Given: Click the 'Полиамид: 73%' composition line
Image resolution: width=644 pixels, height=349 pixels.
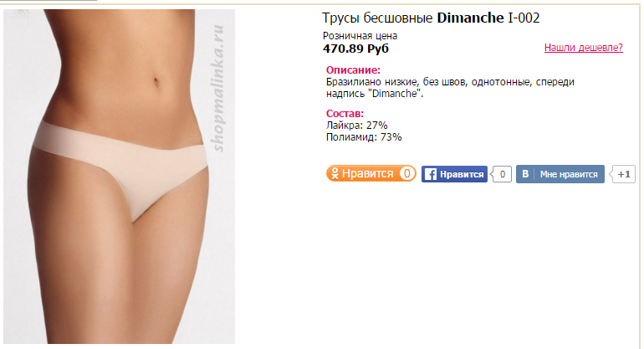Looking at the screenshot, I should coord(364,137).
